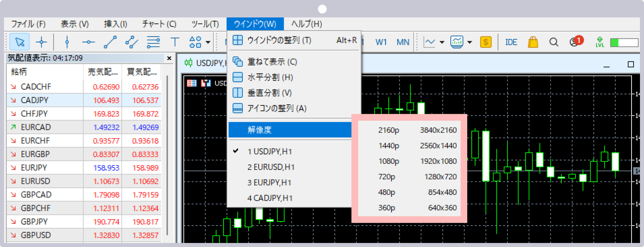Screen dimensions: 644x247
Task: Click the 1.10673 EURUSD bid price
Action: pyautogui.click(x=106, y=181)
